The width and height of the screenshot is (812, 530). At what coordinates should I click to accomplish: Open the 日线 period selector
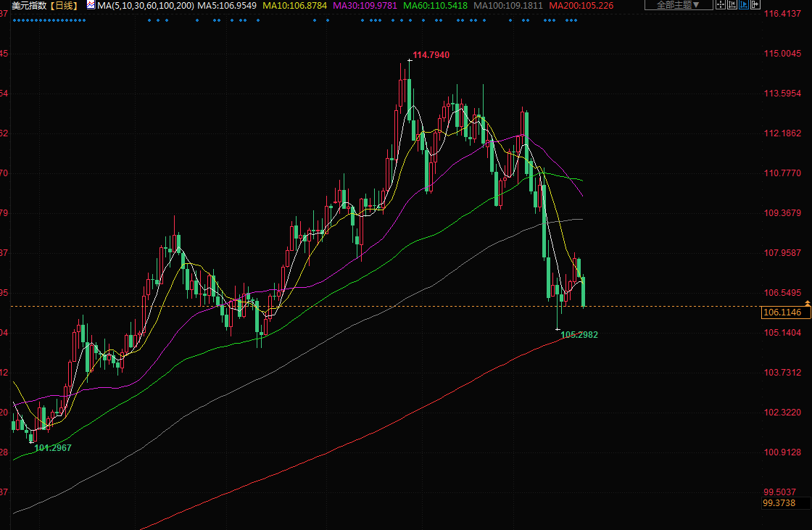[62, 5]
